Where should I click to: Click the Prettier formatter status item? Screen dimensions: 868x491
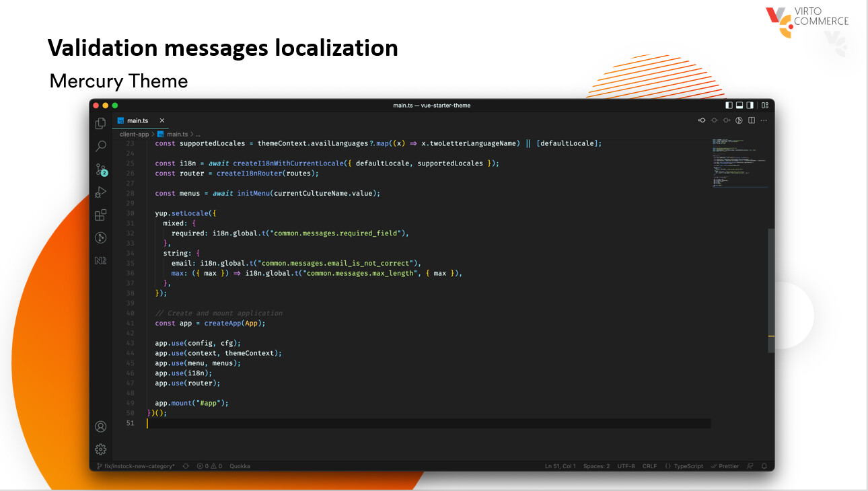point(725,466)
